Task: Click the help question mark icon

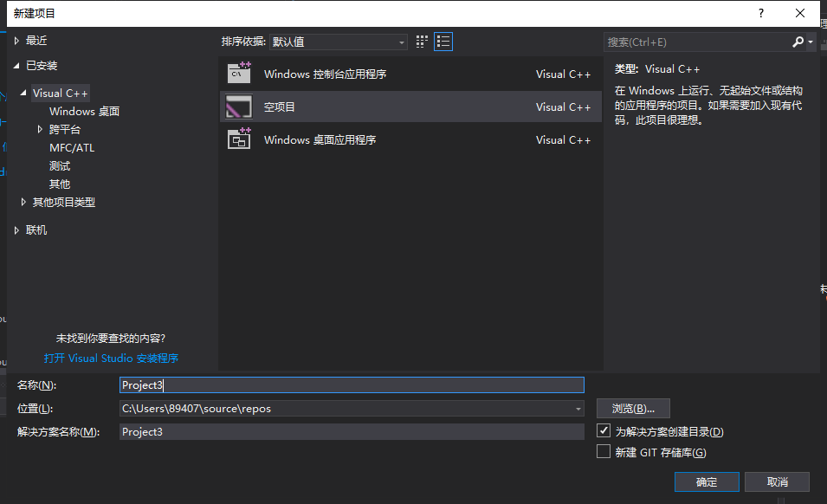Action: (x=761, y=13)
